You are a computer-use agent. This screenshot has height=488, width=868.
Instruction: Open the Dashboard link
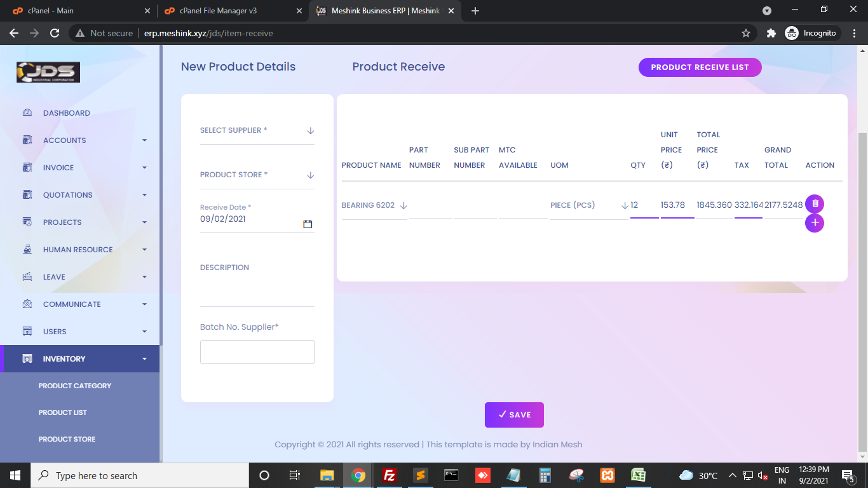point(67,113)
